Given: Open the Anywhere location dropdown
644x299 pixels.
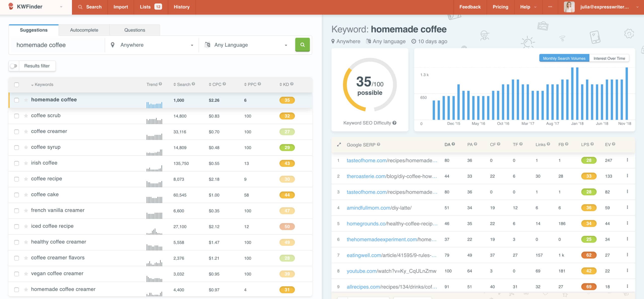Looking at the screenshot, I should pyautogui.click(x=152, y=45).
